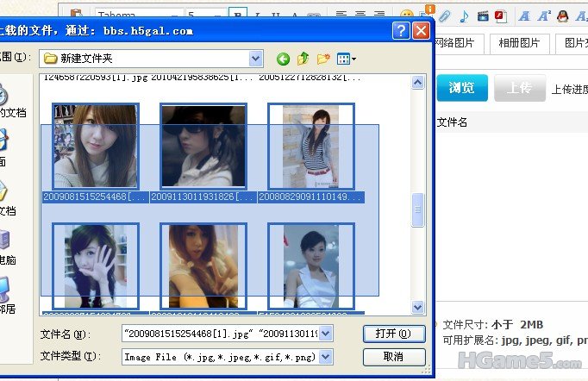Open My Computer (电脑) in places bar
Screen dimensions: 588x381
[x=7, y=248]
